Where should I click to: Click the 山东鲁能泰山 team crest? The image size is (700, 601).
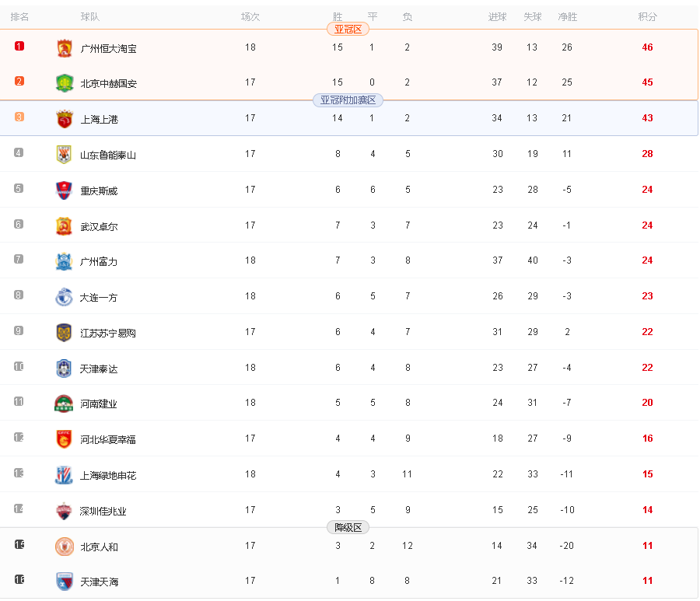coord(64,155)
